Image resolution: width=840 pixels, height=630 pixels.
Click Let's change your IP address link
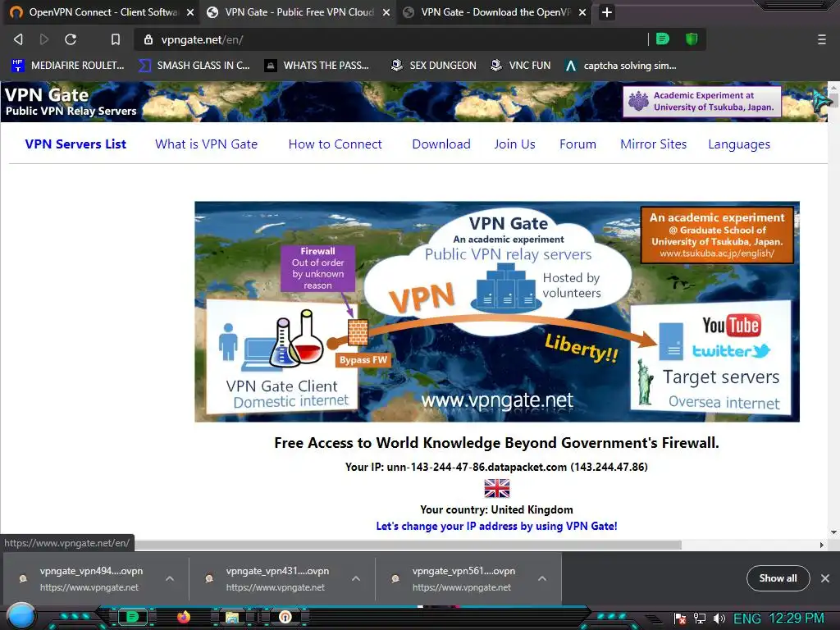[x=496, y=526]
